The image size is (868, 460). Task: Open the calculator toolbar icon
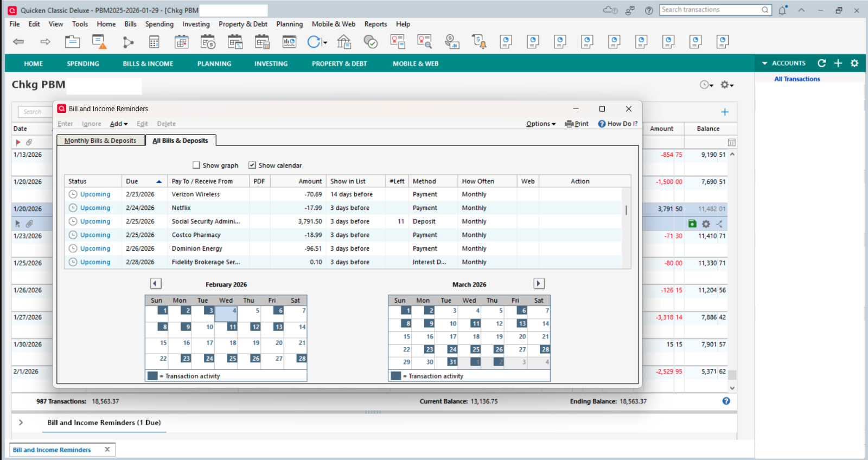(154, 42)
